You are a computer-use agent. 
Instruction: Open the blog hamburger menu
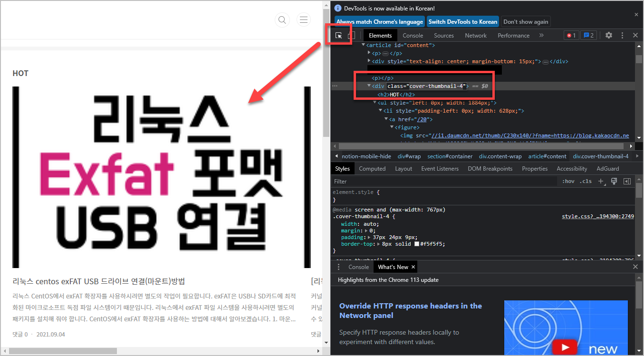[304, 19]
